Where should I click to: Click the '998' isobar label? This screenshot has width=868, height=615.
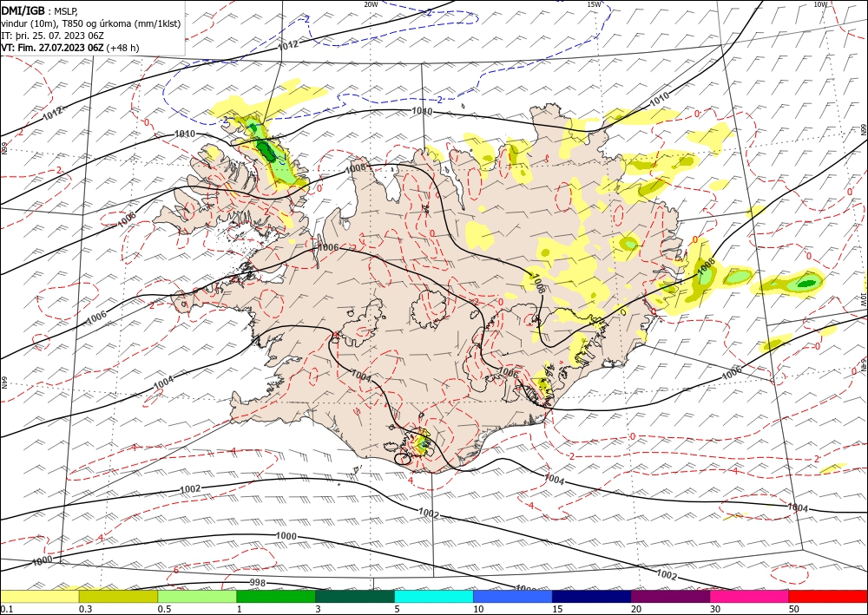click(258, 583)
